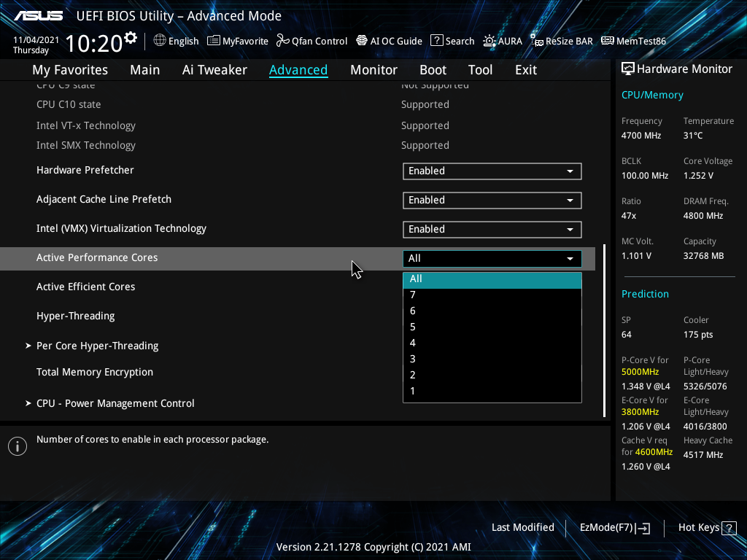Click the 5000MHz P-Core prediction value

coord(640,372)
